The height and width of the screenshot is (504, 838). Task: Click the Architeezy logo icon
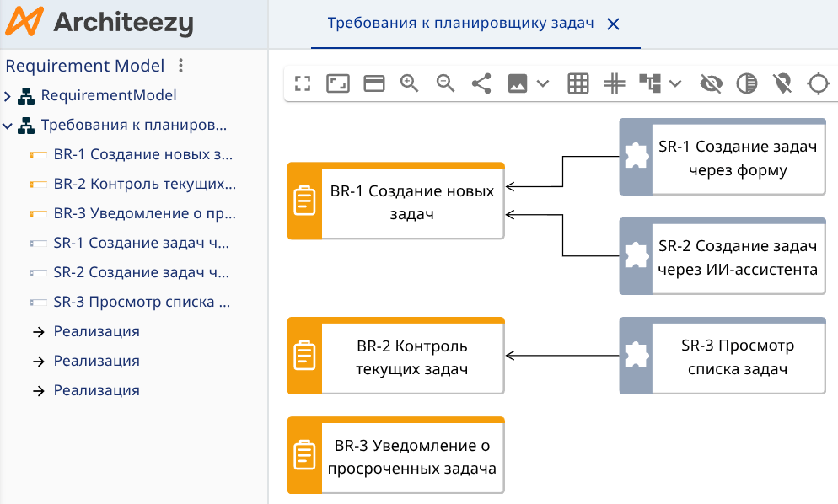(x=24, y=24)
